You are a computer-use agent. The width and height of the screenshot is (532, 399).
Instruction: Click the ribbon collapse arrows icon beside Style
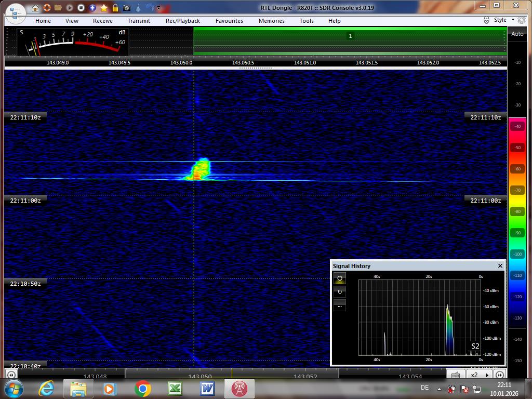click(486, 20)
